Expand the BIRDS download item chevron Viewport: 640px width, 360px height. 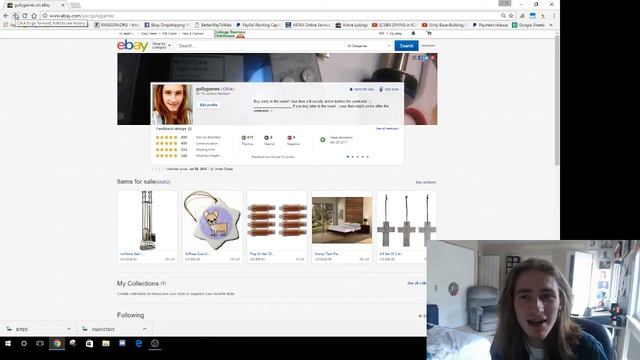[69, 329]
